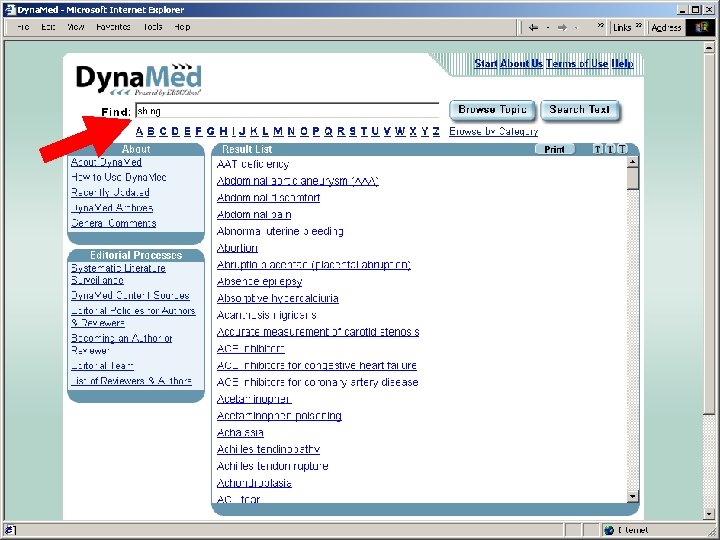Screen dimensions: 720x540
Task: Open the Favorites menu
Action: tap(113, 27)
